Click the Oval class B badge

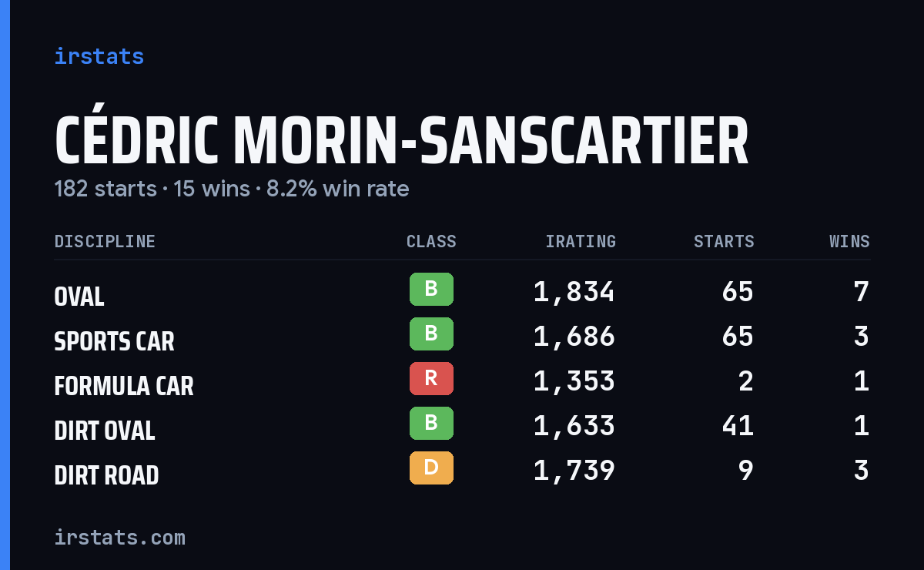pyautogui.click(x=431, y=290)
